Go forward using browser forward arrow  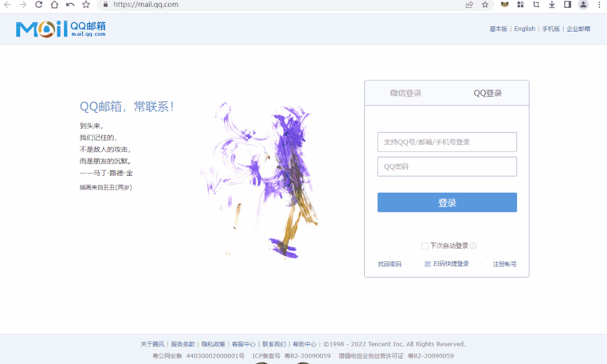[23, 4]
